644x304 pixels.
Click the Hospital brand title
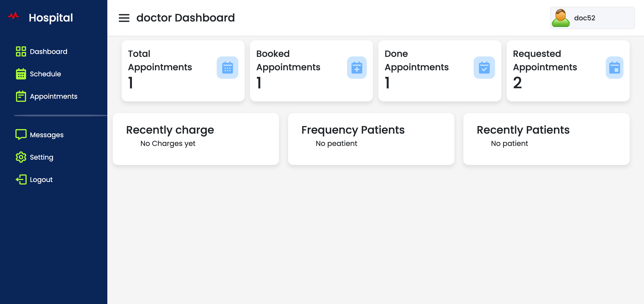(x=51, y=17)
